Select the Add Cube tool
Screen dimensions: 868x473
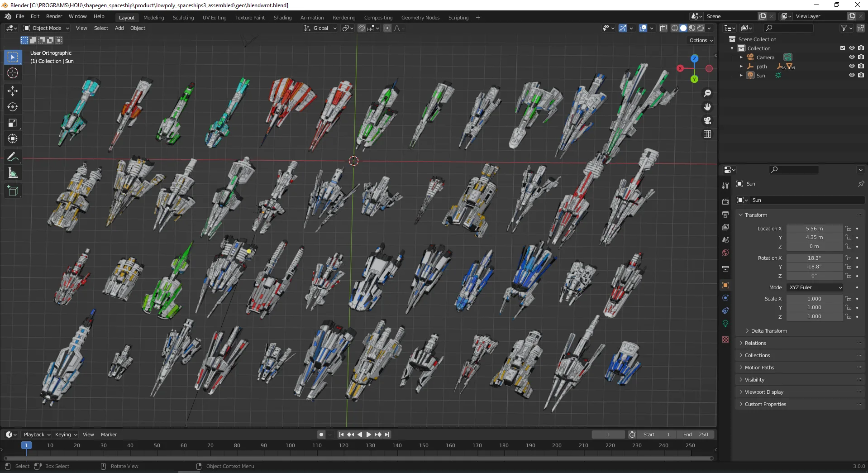tap(13, 191)
